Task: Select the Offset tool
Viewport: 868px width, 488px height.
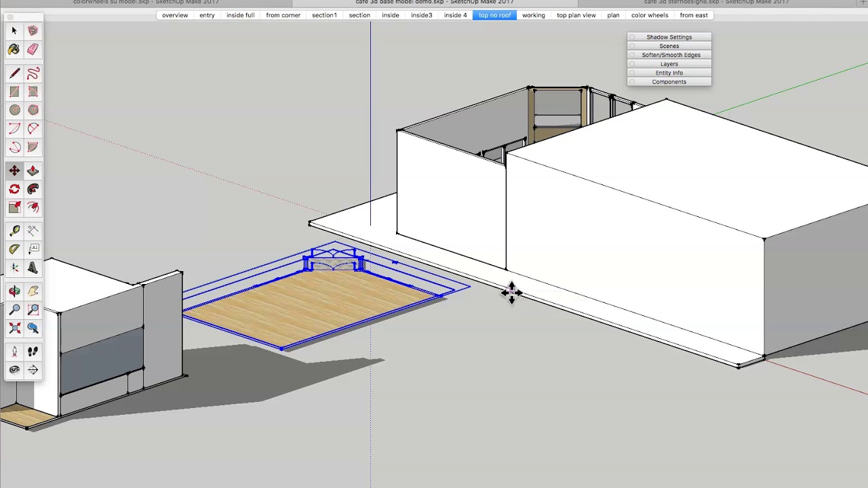Action: pyautogui.click(x=33, y=207)
